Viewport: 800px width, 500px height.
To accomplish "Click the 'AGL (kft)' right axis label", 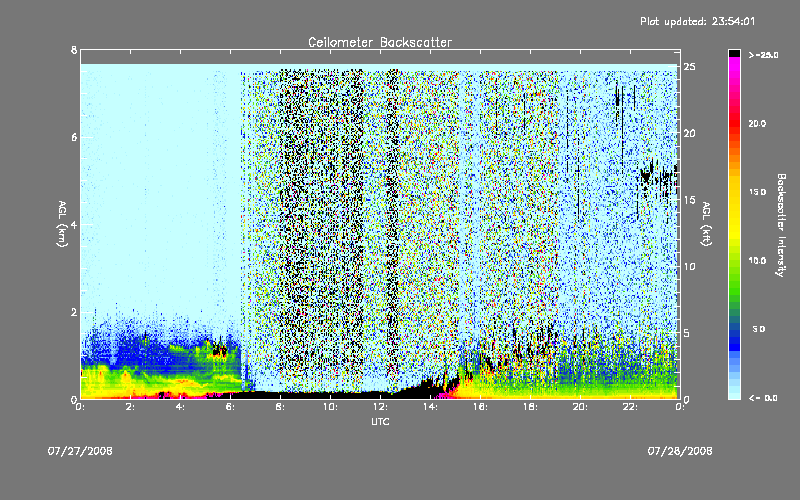I will (706, 224).
